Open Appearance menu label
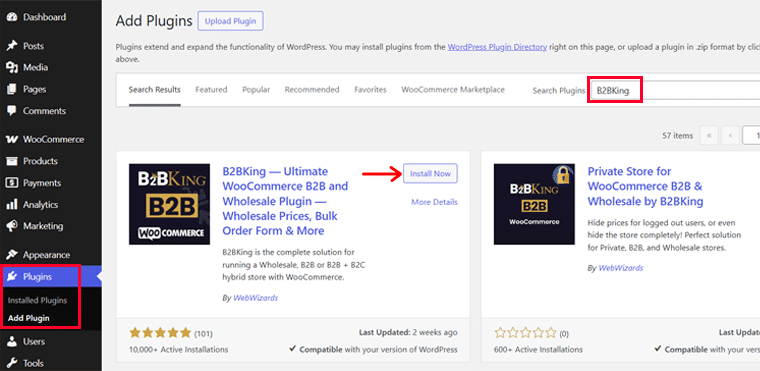This screenshot has height=371, width=760. pyautogui.click(x=47, y=255)
